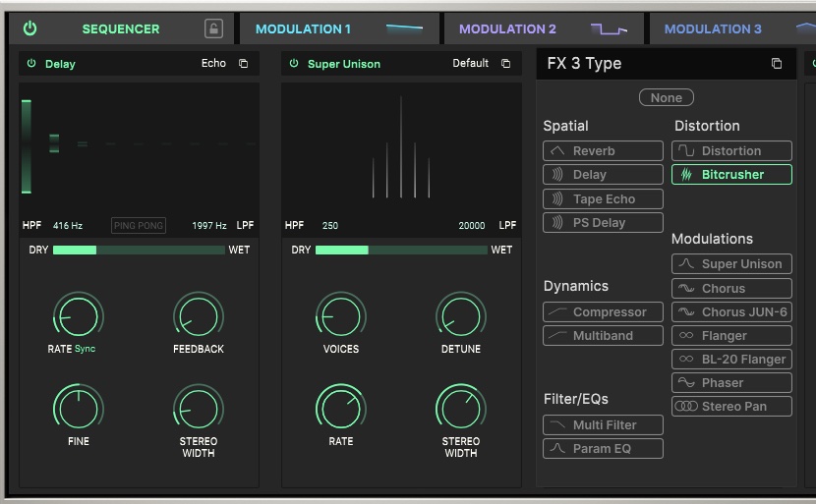The height and width of the screenshot is (504, 816).
Task: Click the Sequencer lock icon
Action: click(213, 28)
